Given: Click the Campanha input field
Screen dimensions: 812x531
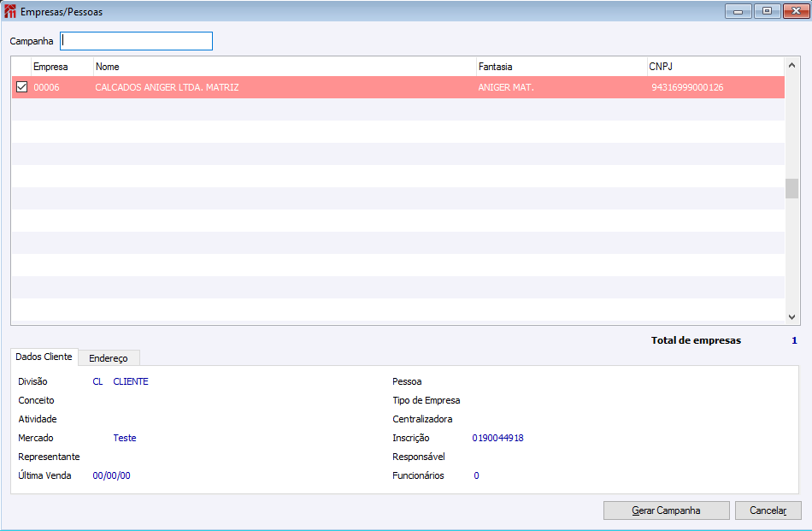Looking at the screenshot, I should [136, 41].
